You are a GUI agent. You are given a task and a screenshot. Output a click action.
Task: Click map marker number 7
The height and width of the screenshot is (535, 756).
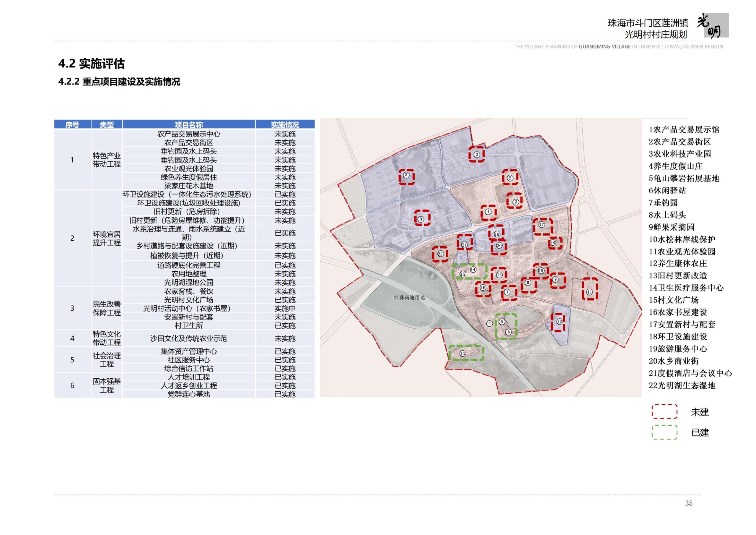pos(507,292)
